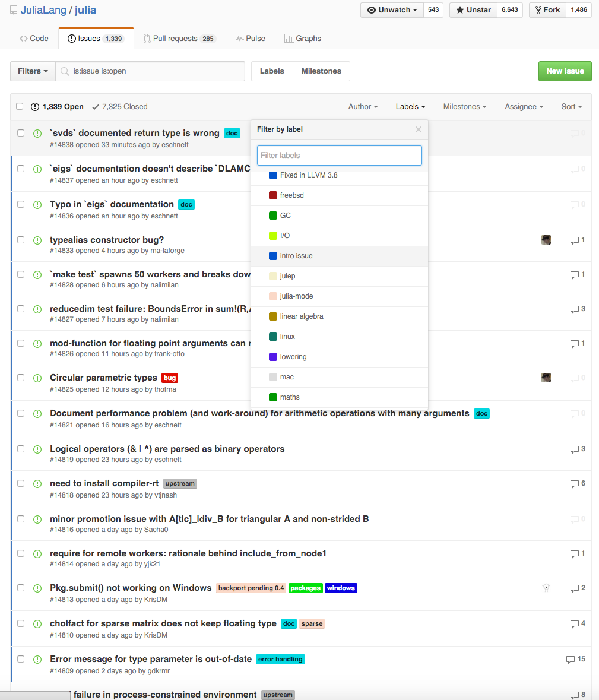599x700 pixels.
Task: Select checkbox for Typo in eigs documentation
Action: coord(21,204)
